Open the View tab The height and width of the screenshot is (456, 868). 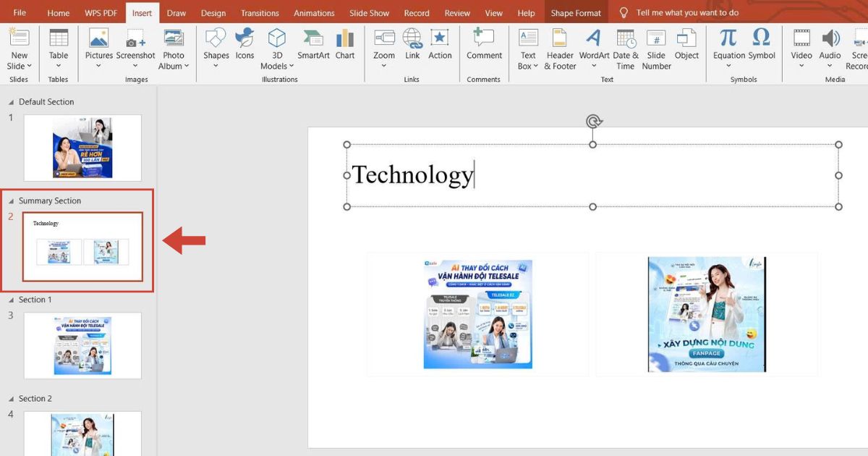click(494, 13)
